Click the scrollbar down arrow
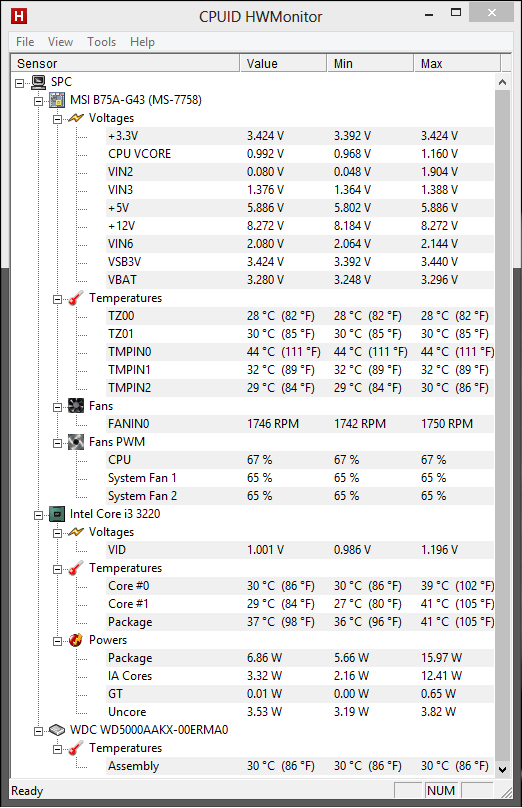This screenshot has height=808, width=522. (x=503, y=769)
